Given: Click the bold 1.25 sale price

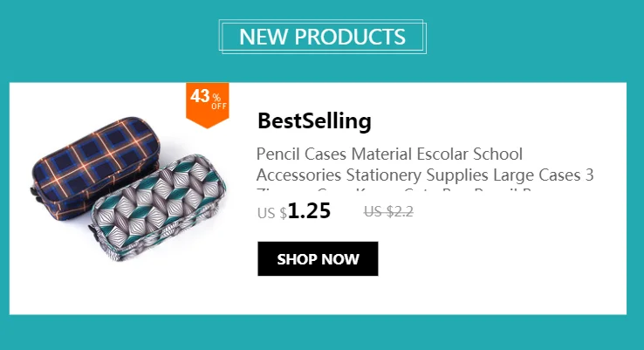Looking at the screenshot, I should (309, 210).
